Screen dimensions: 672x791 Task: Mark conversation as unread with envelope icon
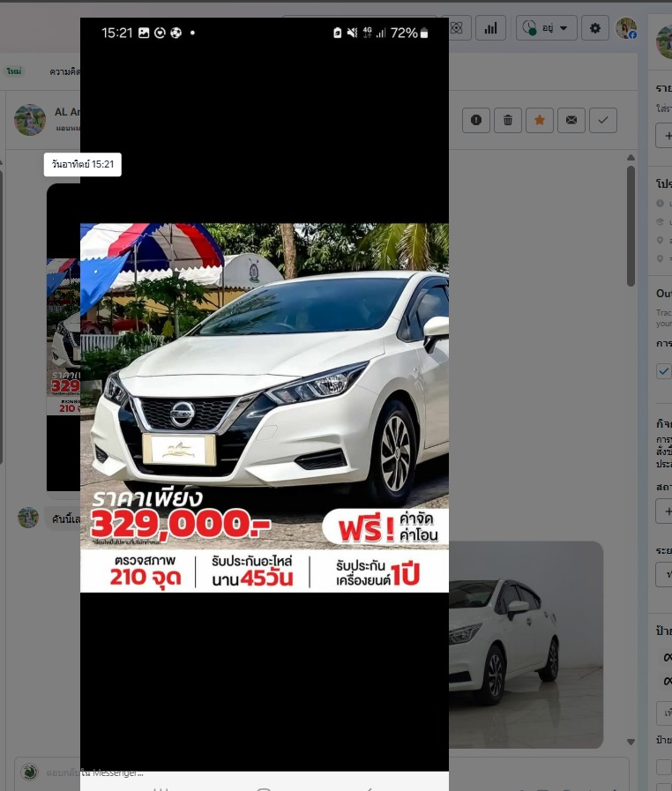(571, 120)
